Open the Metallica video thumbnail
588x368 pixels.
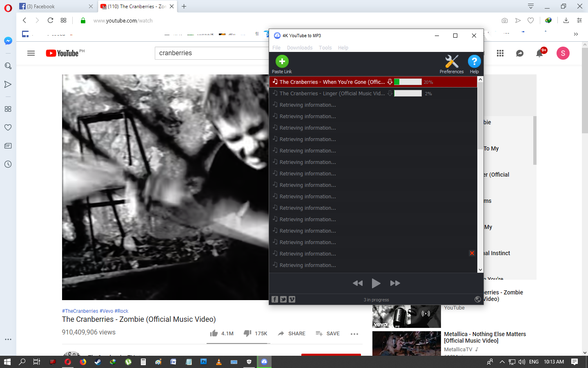(x=407, y=343)
